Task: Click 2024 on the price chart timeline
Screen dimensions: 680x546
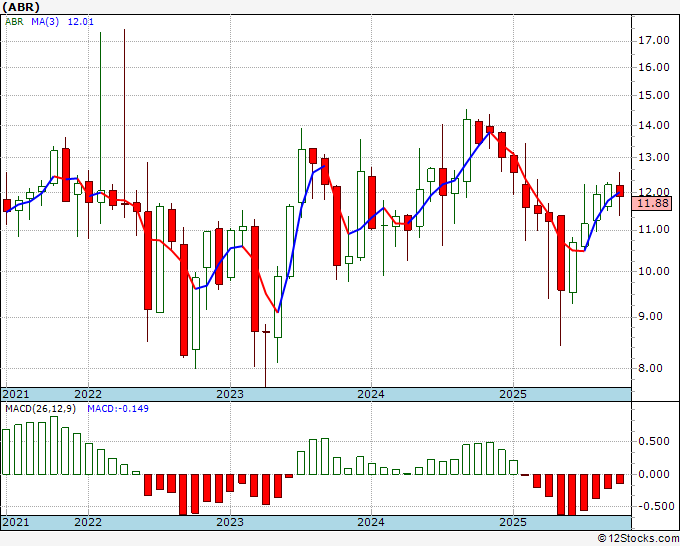Action: (371, 394)
